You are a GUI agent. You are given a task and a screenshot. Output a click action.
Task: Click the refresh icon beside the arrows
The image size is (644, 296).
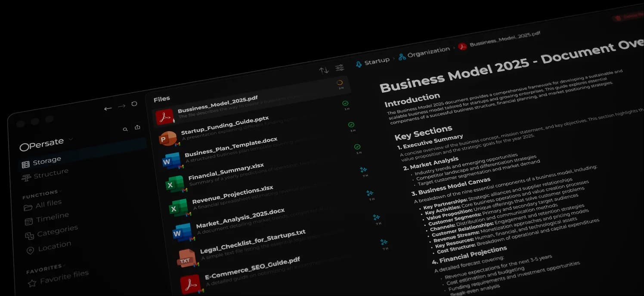coord(134,104)
